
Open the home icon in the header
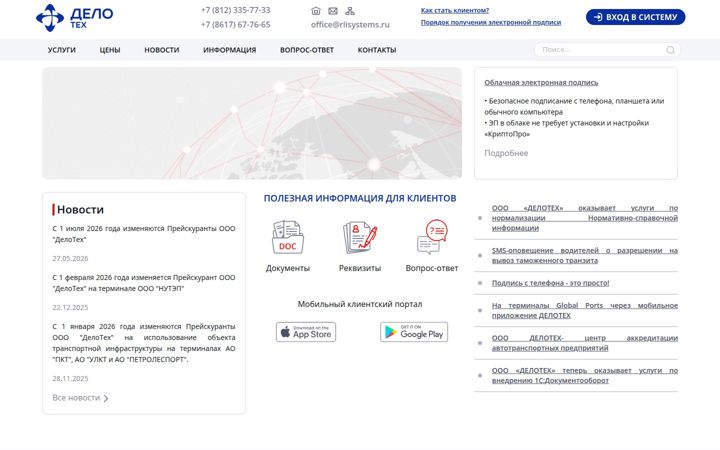[315, 11]
